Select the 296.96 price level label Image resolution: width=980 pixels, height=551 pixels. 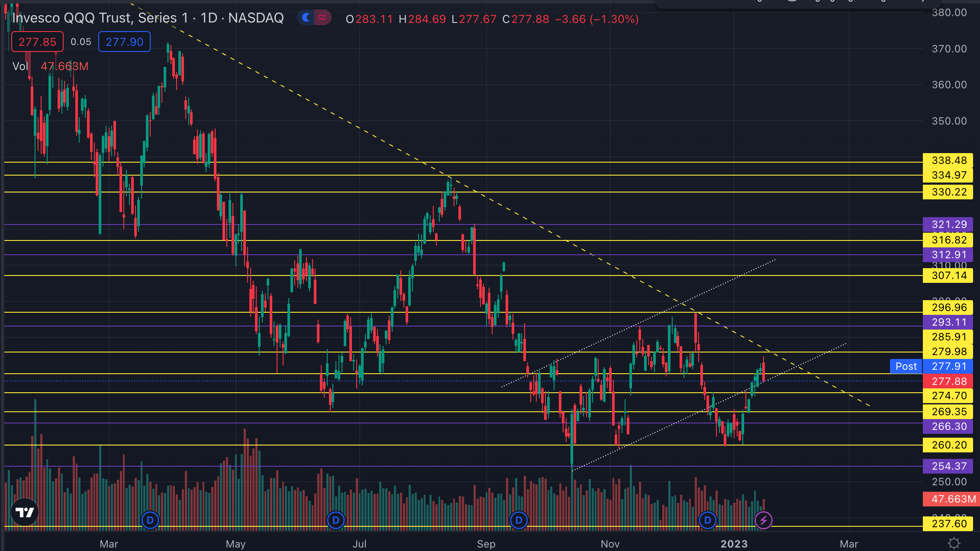point(948,308)
